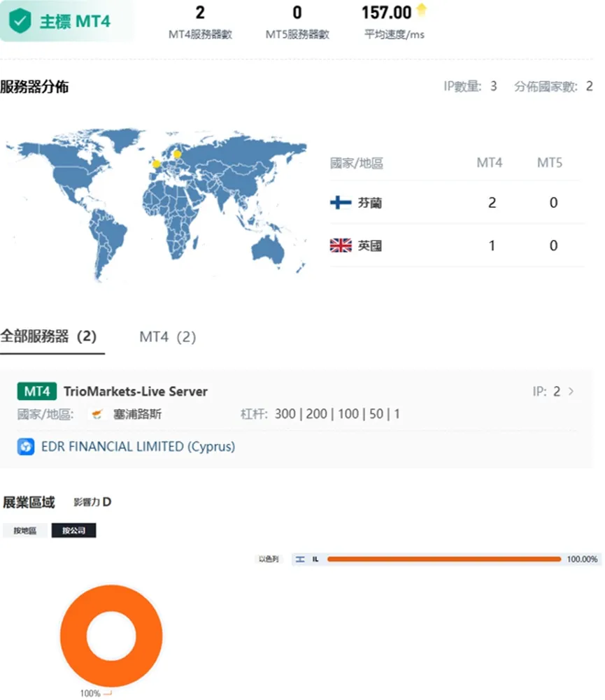Click the 展業區域 heading
The height and width of the screenshot is (700, 605).
click(29, 502)
